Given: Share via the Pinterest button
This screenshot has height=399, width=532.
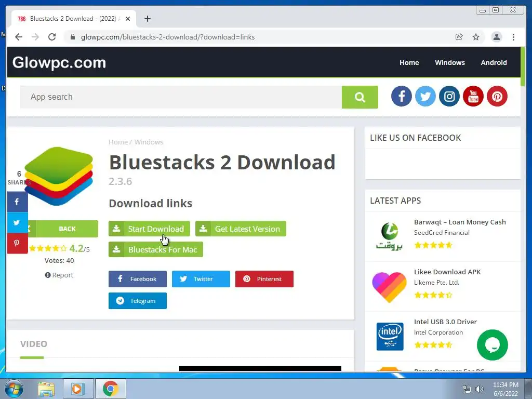Looking at the screenshot, I should 264,279.
